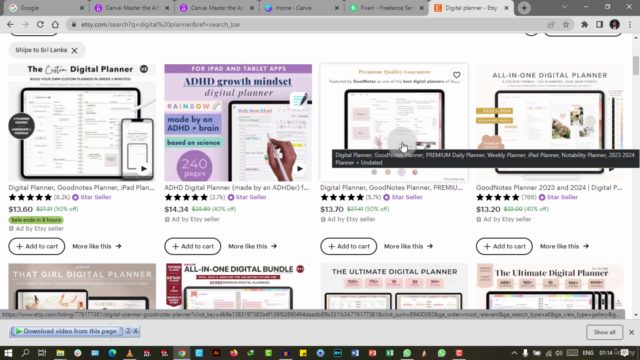Viewport: 640px width, 360px height.
Task: Open the browser side panel
Action: click(x=599, y=24)
